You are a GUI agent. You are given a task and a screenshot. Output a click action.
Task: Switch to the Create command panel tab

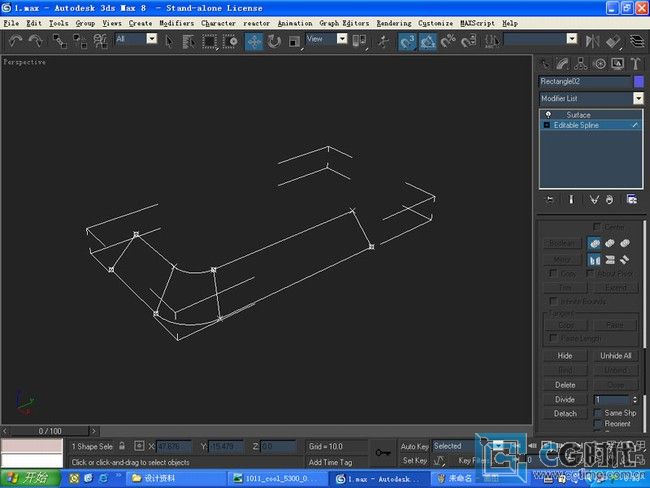click(545, 64)
